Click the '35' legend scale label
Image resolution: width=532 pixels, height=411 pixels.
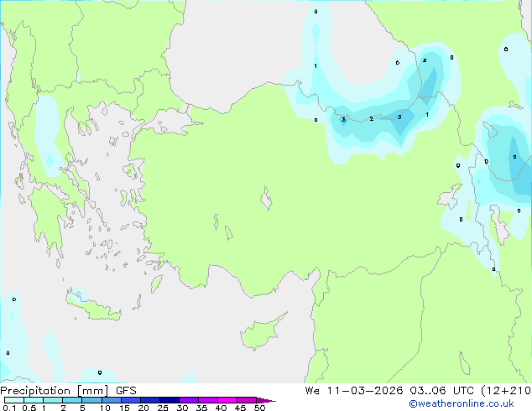[x=201, y=408]
